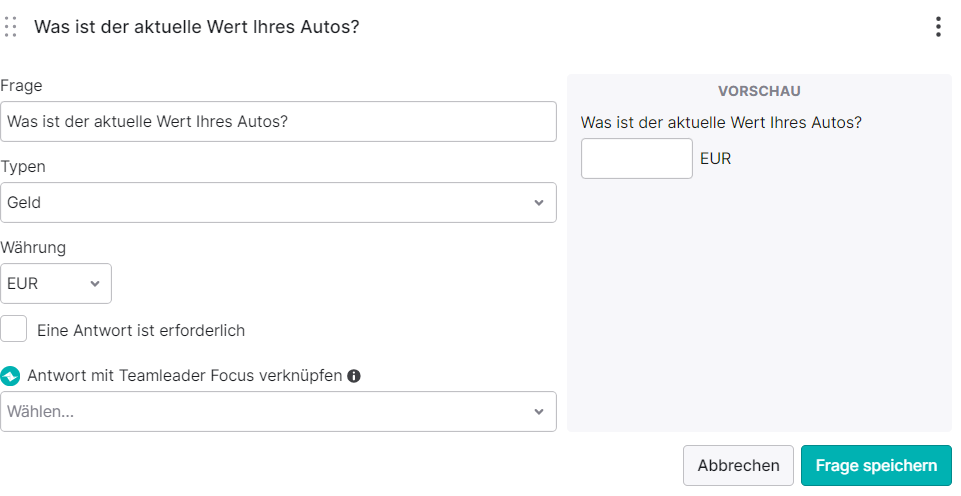Click the teal Teamleader Focus logo icon

(10, 376)
